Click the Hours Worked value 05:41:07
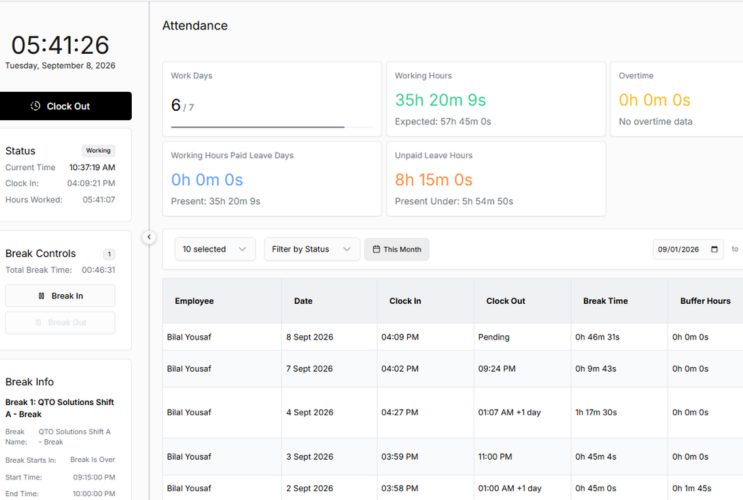 (x=99, y=200)
